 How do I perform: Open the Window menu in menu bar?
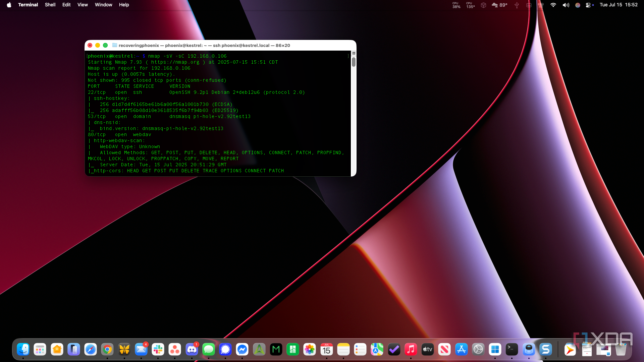point(103,5)
